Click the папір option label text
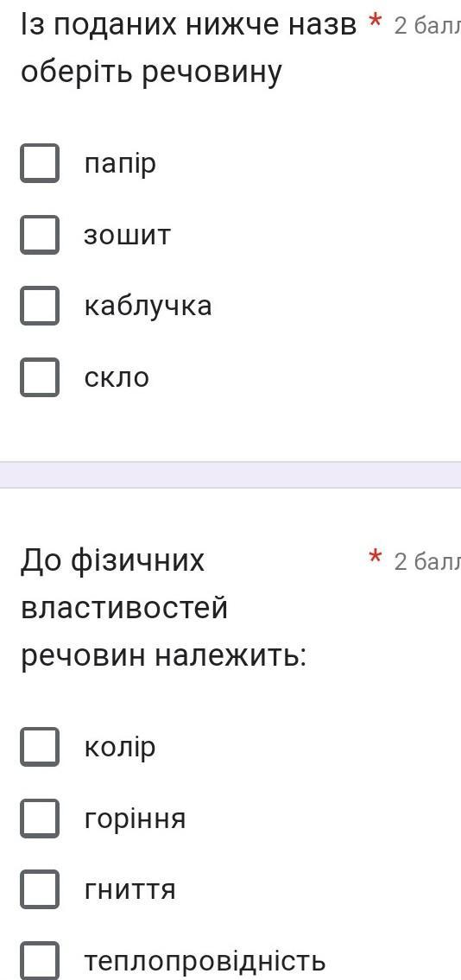This screenshot has width=461, height=980. click(120, 164)
